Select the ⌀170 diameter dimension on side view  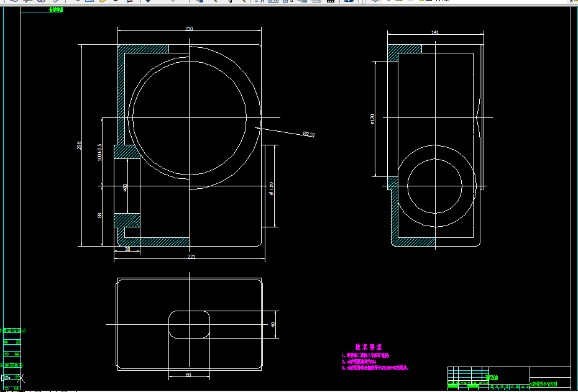pyautogui.click(x=372, y=119)
